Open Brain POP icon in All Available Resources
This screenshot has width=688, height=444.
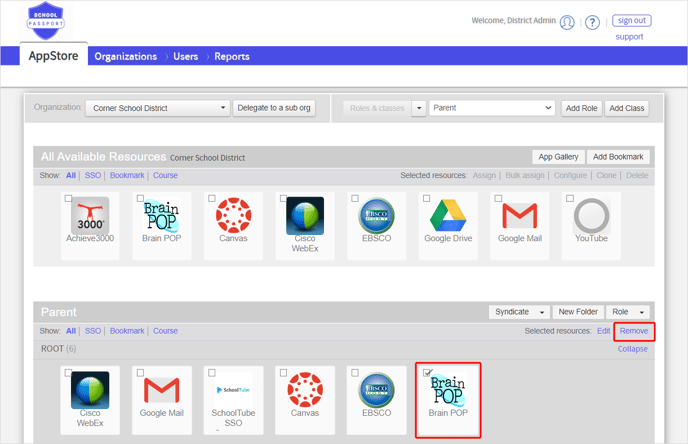(x=161, y=215)
